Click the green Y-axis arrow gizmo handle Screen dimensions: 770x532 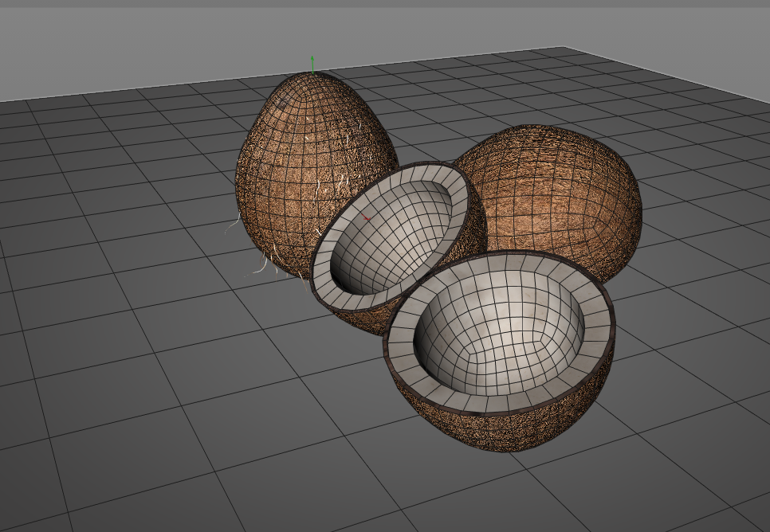pyautogui.click(x=312, y=64)
